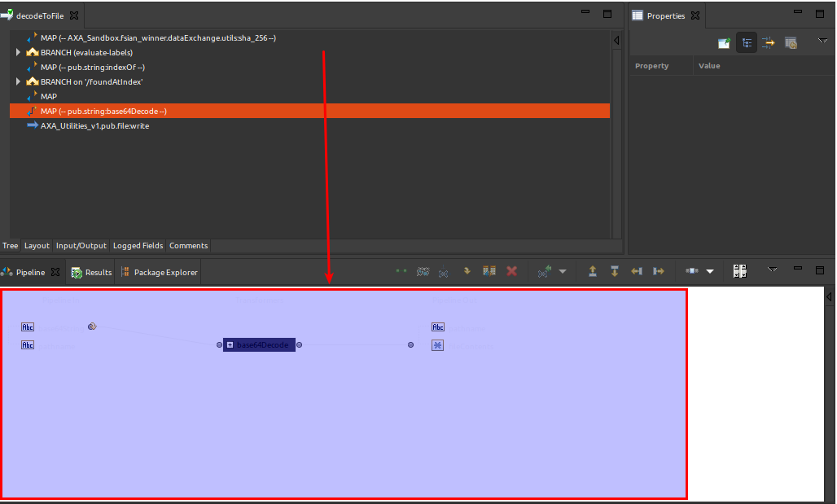Click the yellow expand-up arrow icon

(592, 271)
